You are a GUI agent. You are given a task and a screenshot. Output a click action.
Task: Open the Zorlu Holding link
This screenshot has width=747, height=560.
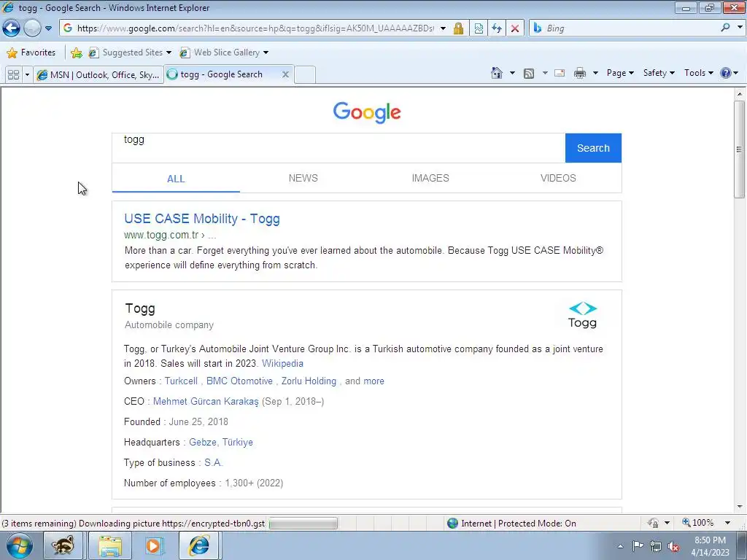(x=309, y=381)
